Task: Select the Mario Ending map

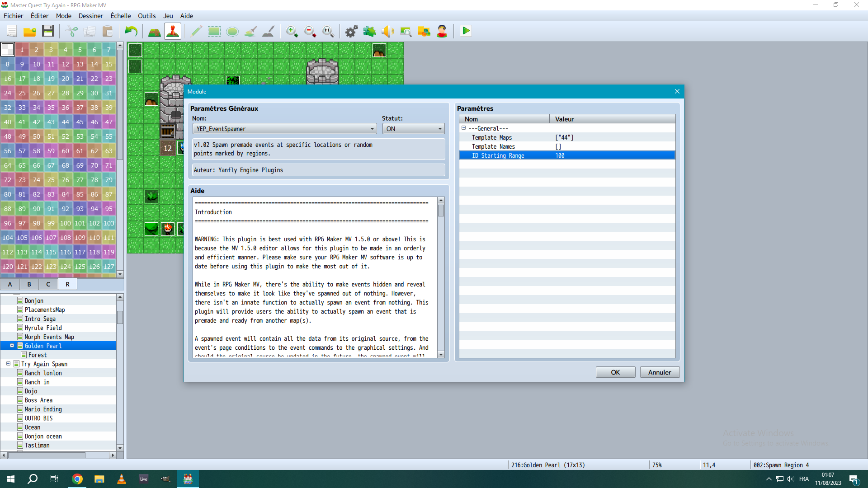Action: (x=43, y=409)
